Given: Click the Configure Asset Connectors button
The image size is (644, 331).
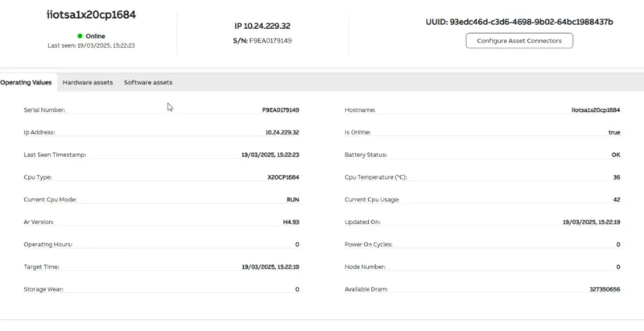Looking at the screenshot, I should [x=519, y=40].
